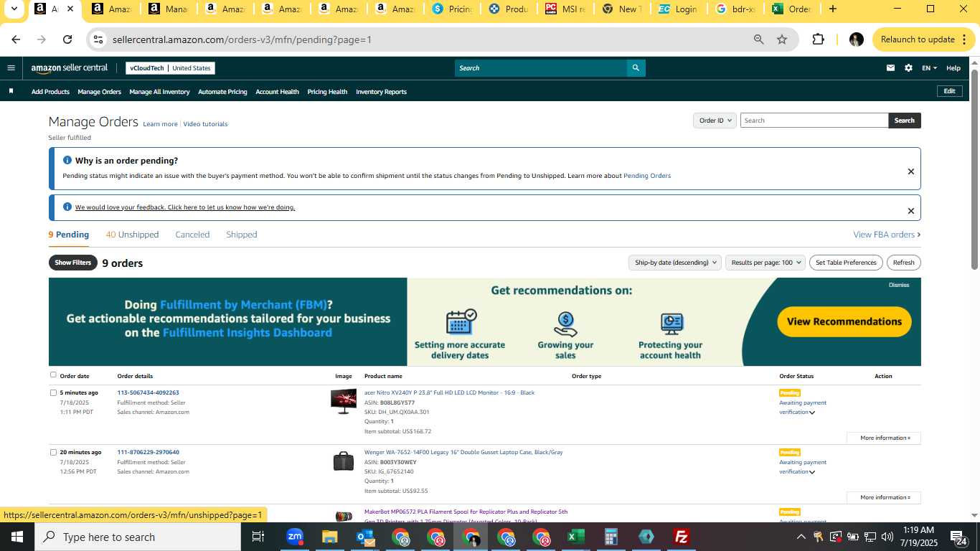Switch to the Pending orders tab
Viewport: 980px width, 551px height.
(69, 235)
